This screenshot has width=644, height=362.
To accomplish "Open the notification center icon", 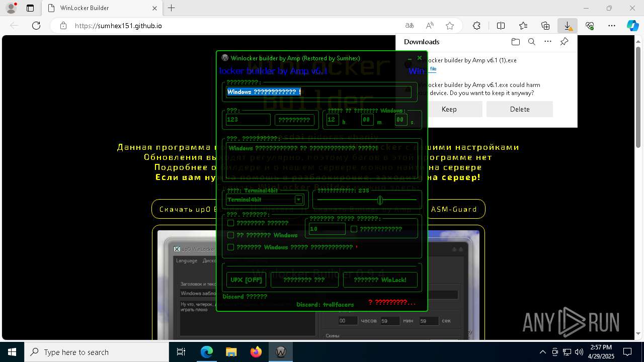I will (627, 352).
